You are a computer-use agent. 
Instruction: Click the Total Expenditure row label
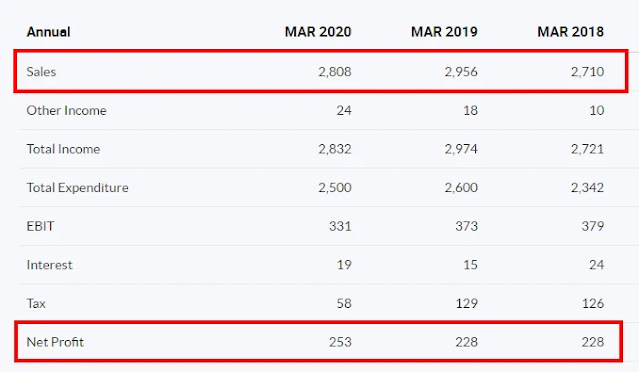pos(77,188)
